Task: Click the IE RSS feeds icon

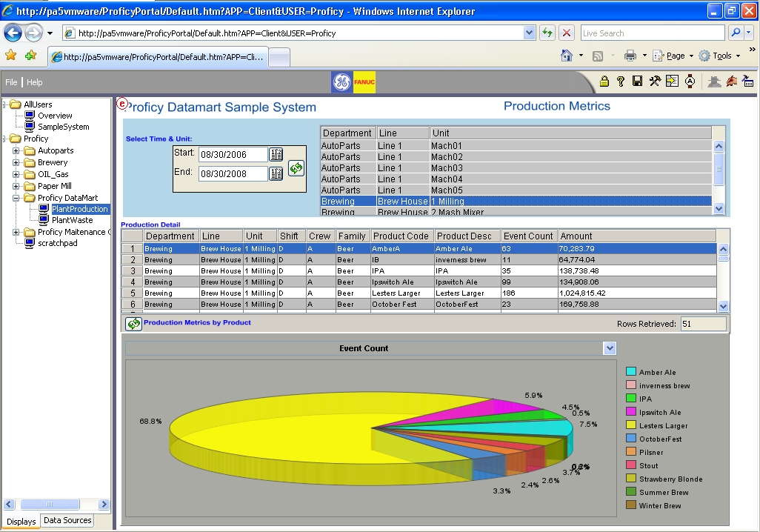Action: point(598,56)
